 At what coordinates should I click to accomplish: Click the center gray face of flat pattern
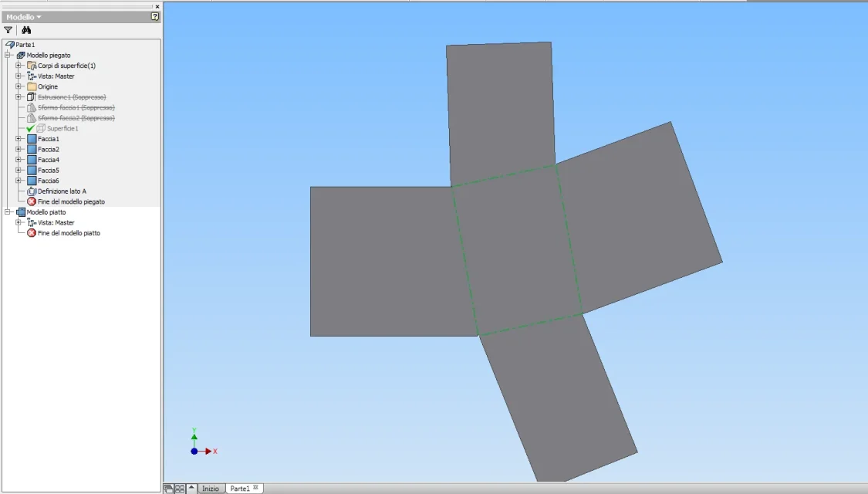click(x=517, y=250)
